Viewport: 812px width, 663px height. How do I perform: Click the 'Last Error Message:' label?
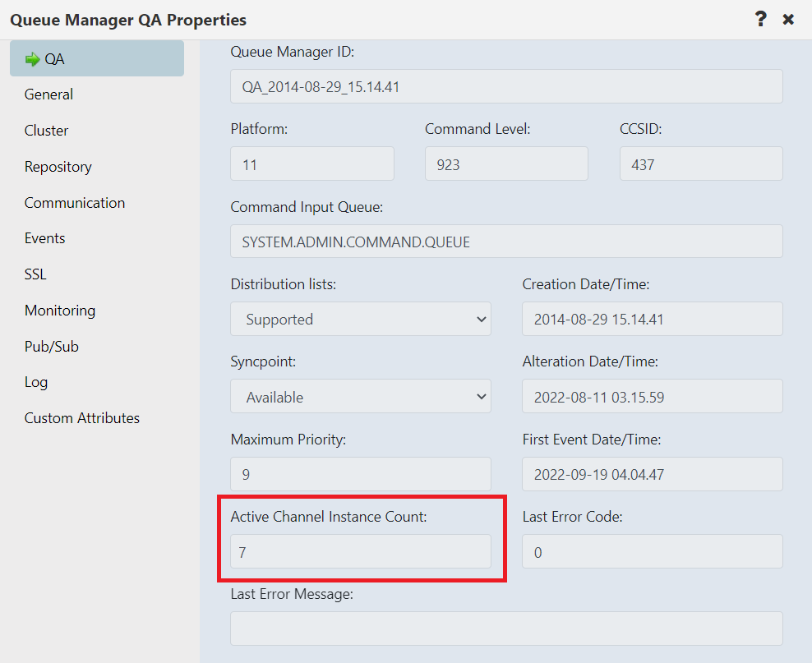[x=292, y=594]
